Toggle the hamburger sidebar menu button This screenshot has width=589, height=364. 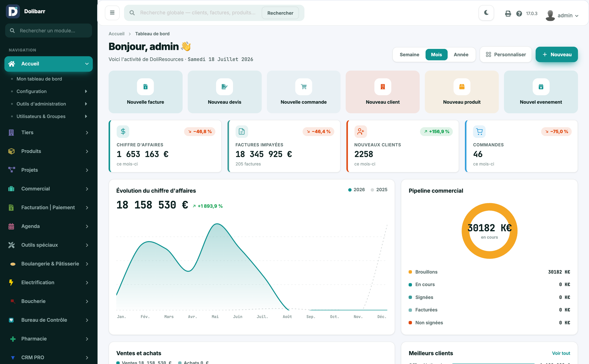[112, 13]
